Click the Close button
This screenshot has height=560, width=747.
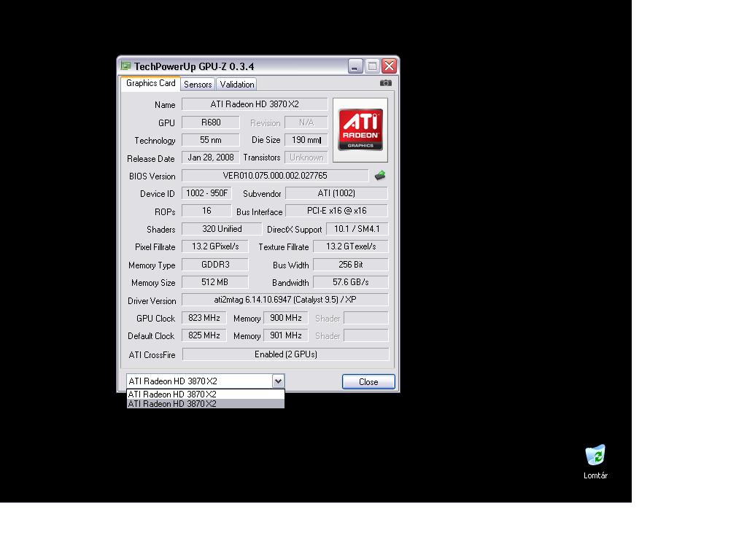[368, 382]
